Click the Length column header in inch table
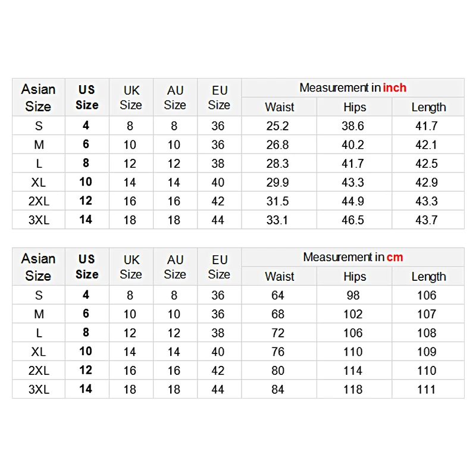Screen dimensions: 476x476 pyautogui.click(x=428, y=107)
